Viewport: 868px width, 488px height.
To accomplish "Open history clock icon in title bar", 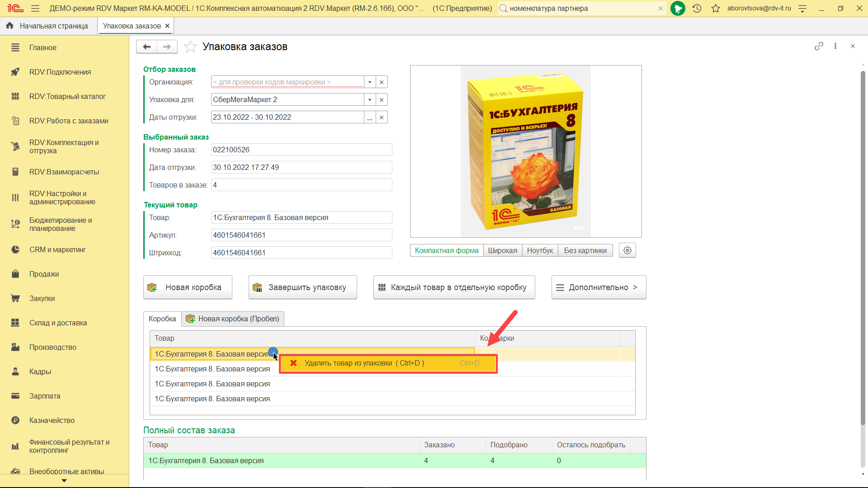I will [x=697, y=8].
